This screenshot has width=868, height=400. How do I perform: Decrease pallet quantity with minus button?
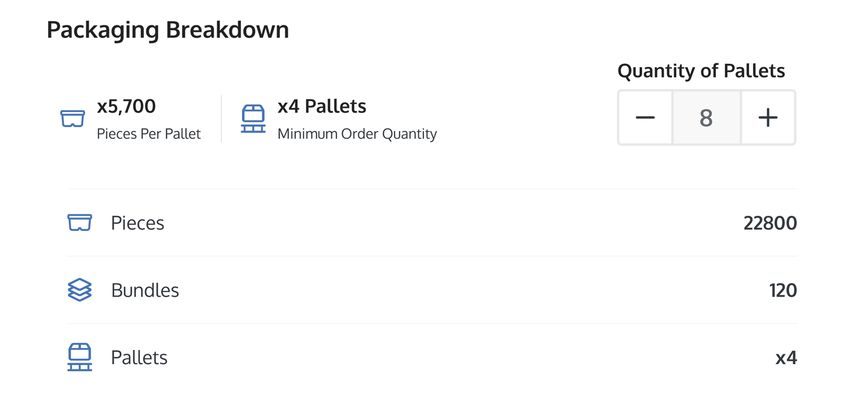tap(645, 117)
